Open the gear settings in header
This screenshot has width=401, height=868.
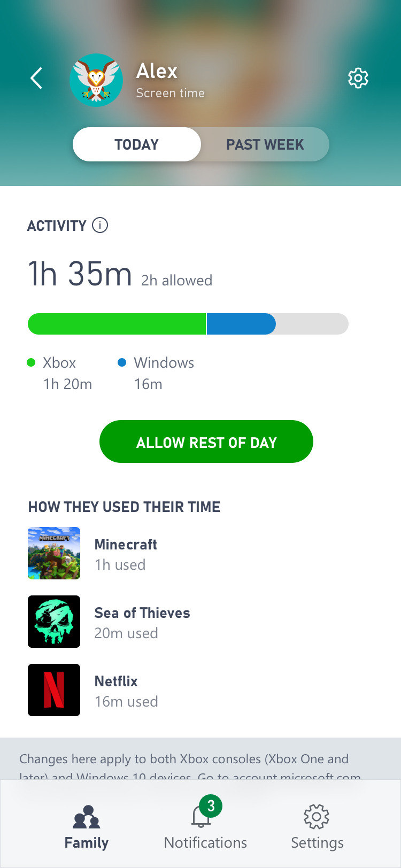click(x=358, y=79)
